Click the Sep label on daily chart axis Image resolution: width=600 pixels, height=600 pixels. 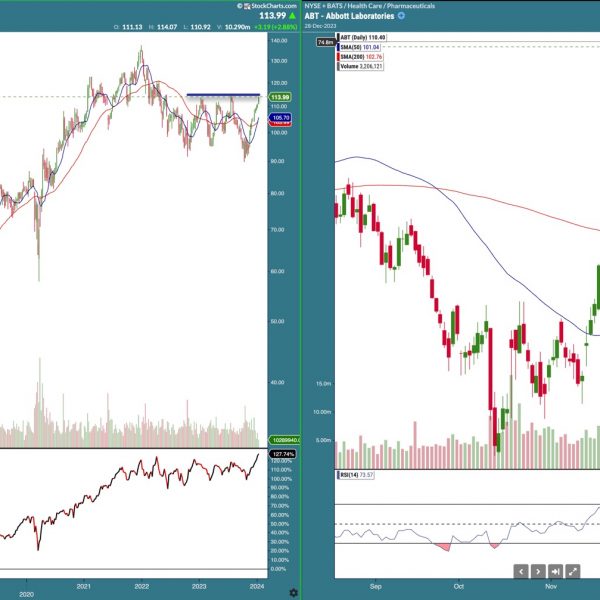[x=376, y=586]
